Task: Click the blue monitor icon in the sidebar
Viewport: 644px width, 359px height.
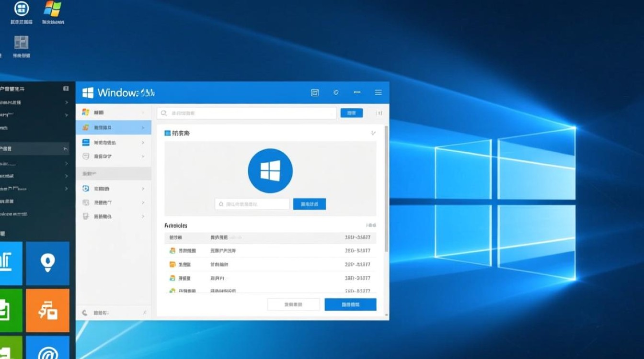Action: pyautogui.click(x=86, y=142)
